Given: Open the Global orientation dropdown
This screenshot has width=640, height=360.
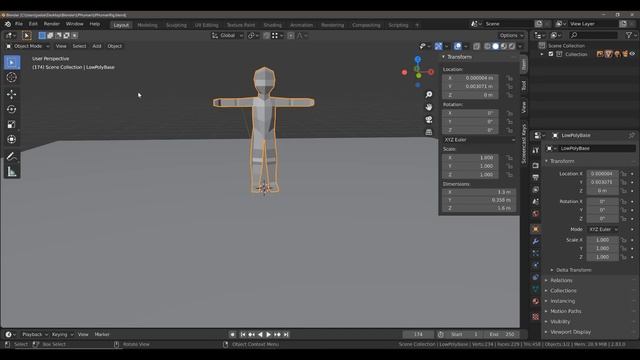Looking at the screenshot, I should pyautogui.click(x=227, y=36).
